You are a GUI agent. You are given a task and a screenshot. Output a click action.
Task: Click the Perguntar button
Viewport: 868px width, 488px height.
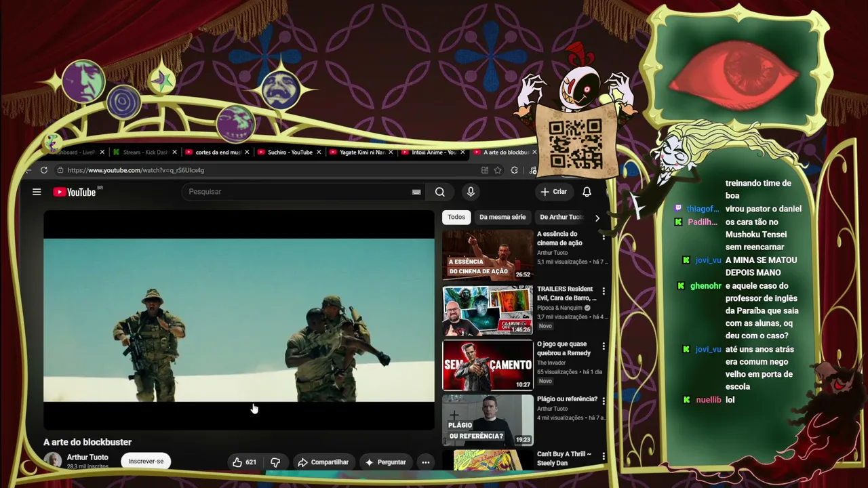click(x=385, y=462)
